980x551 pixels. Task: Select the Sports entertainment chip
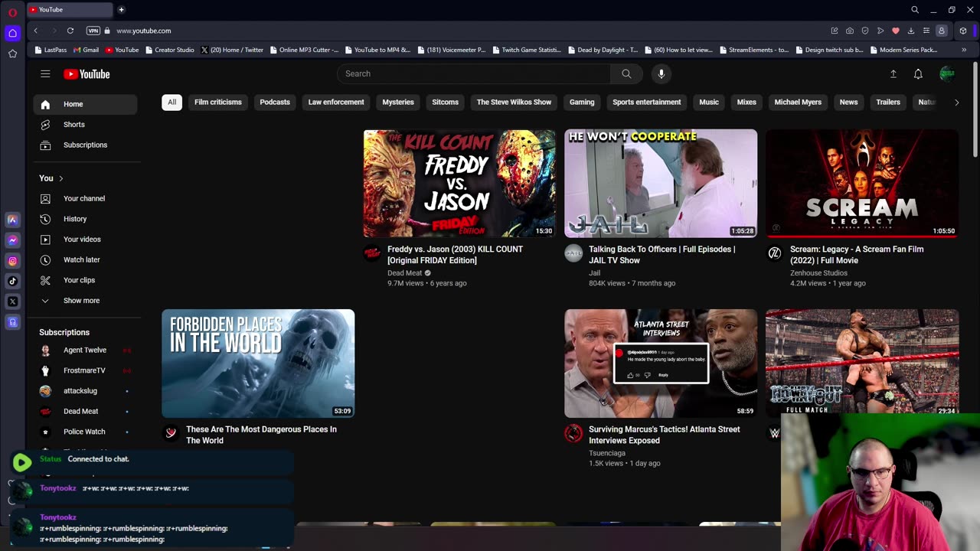(x=647, y=102)
